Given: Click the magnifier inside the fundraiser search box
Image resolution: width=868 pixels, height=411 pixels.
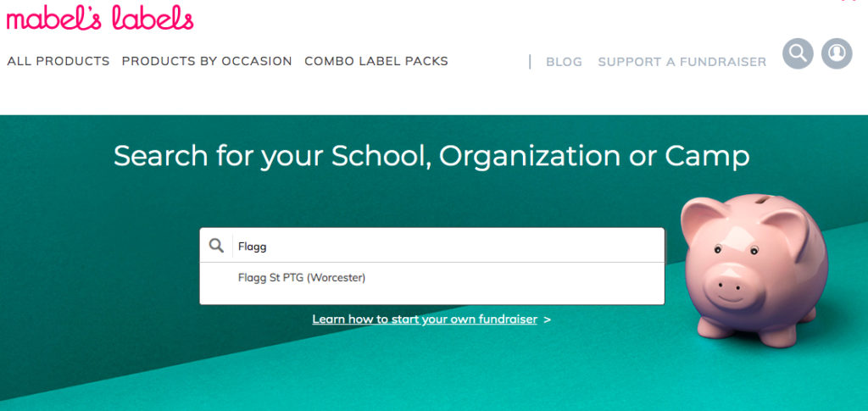Looking at the screenshot, I should click(217, 246).
